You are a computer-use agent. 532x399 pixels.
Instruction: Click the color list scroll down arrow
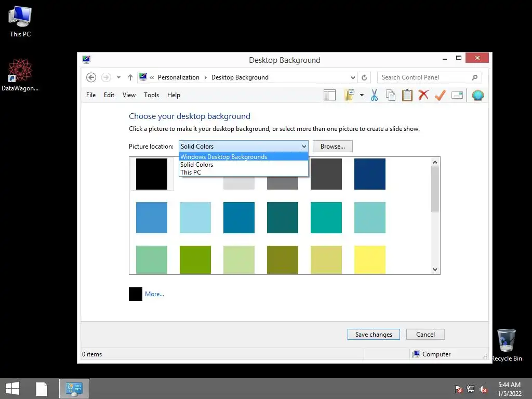click(x=435, y=270)
